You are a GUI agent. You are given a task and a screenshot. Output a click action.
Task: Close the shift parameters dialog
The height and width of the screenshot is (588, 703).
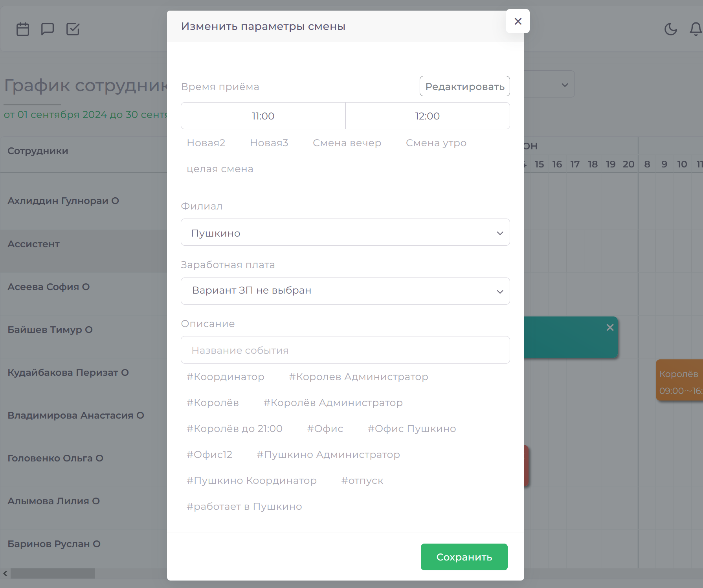[x=518, y=21]
